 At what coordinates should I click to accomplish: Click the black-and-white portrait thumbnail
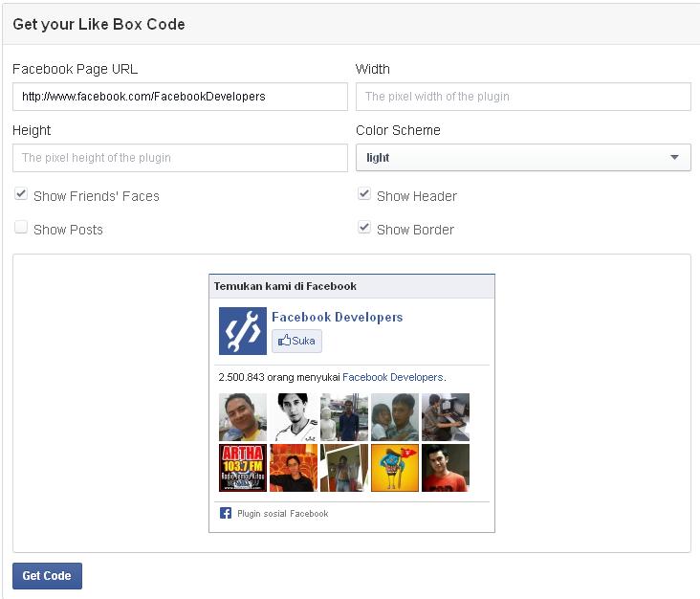point(294,417)
